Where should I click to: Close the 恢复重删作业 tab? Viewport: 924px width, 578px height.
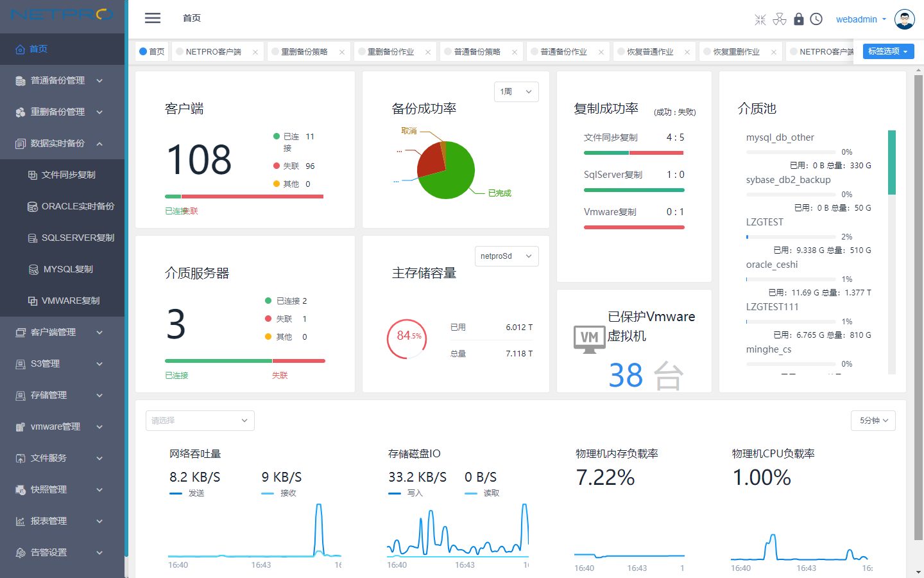coord(774,53)
